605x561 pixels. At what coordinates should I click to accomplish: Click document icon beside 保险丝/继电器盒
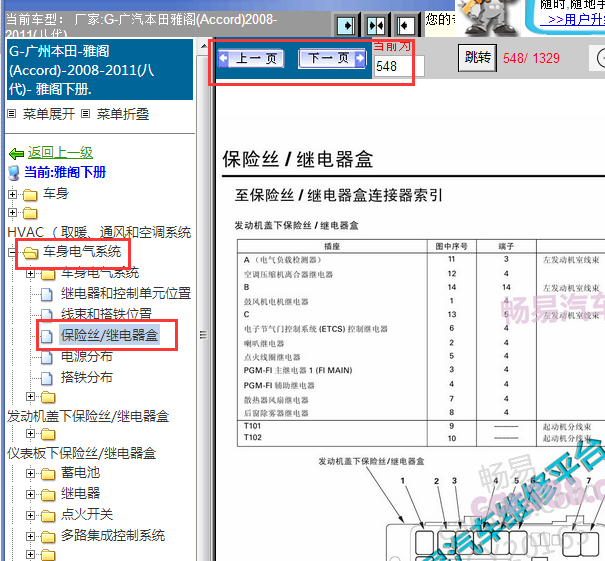[x=47, y=336]
